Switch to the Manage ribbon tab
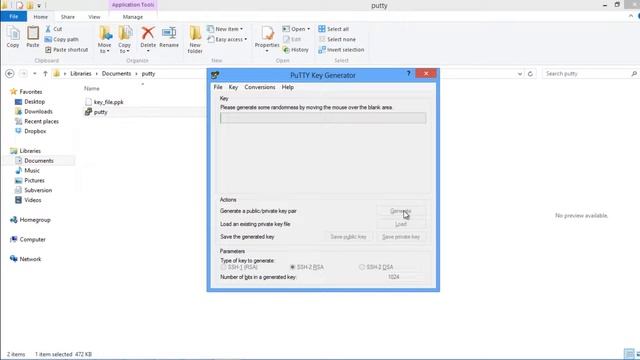The height and width of the screenshot is (360, 640). tap(133, 17)
